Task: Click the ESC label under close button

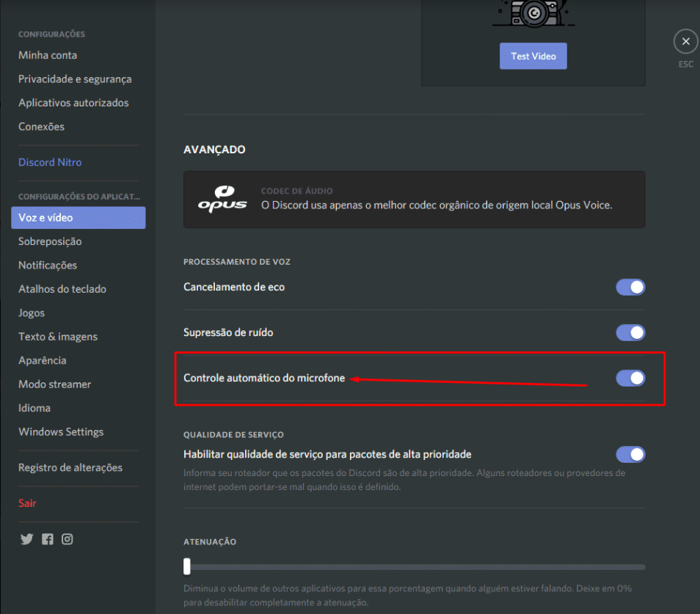Action: pyautogui.click(x=686, y=65)
